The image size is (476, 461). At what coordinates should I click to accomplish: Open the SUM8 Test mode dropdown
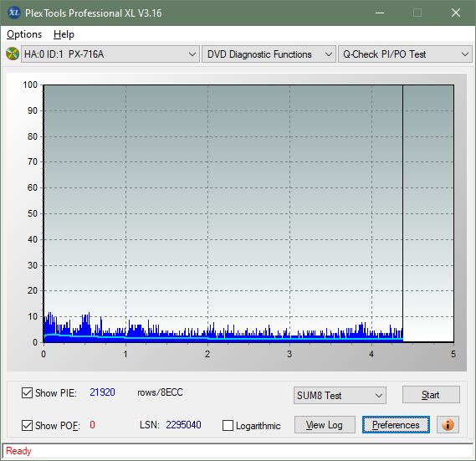click(340, 395)
